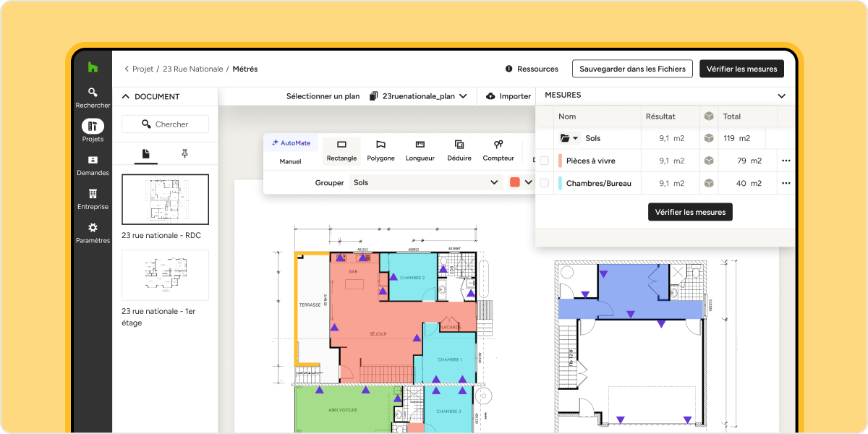The width and height of the screenshot is (868, 434).
Task: Click the red color swatch
Action: (x=515, y=183)
